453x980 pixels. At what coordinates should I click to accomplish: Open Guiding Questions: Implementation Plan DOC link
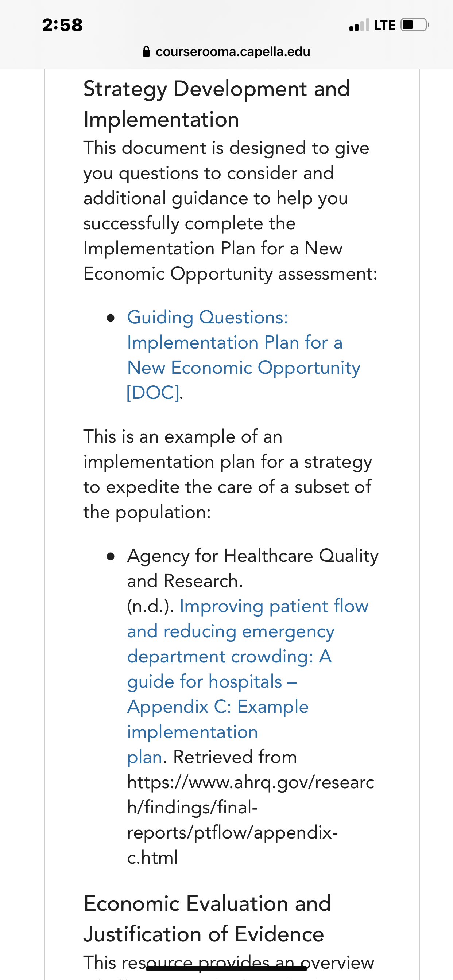[244, 355]
